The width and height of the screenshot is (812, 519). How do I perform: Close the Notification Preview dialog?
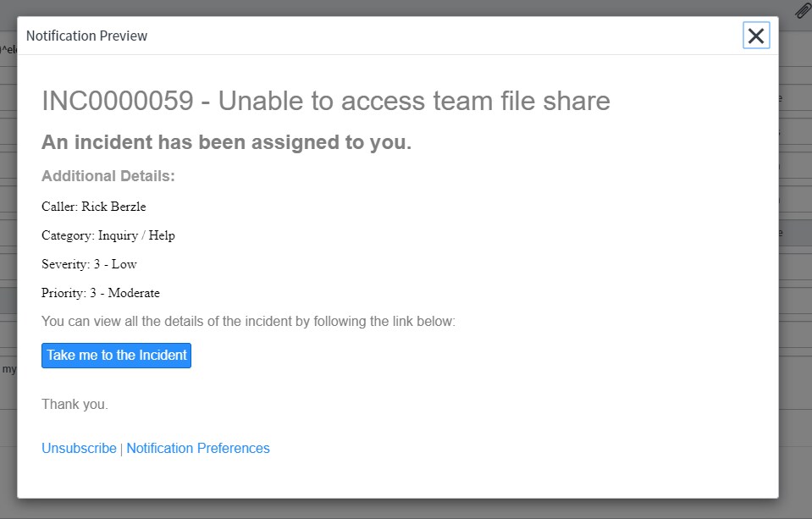756,36
